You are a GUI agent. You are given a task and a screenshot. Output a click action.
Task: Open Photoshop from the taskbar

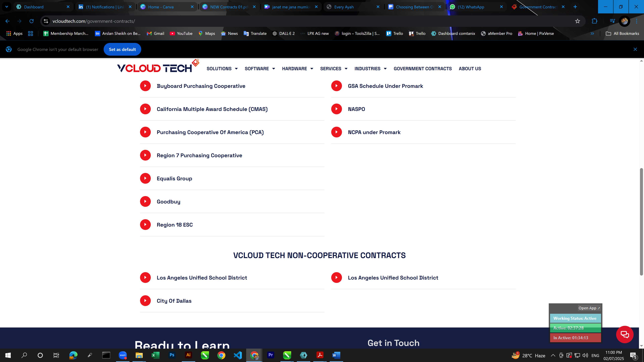point(172,355)
